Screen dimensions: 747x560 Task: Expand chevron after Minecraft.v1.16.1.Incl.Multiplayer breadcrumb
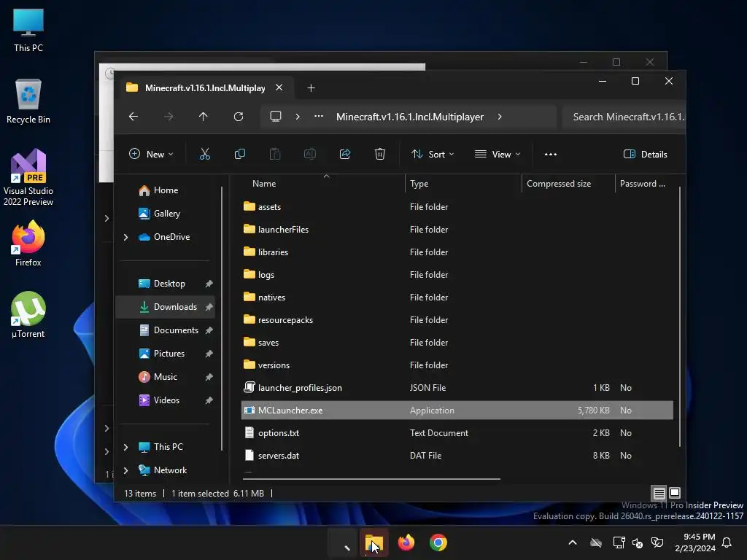click(x=500, y=117)
